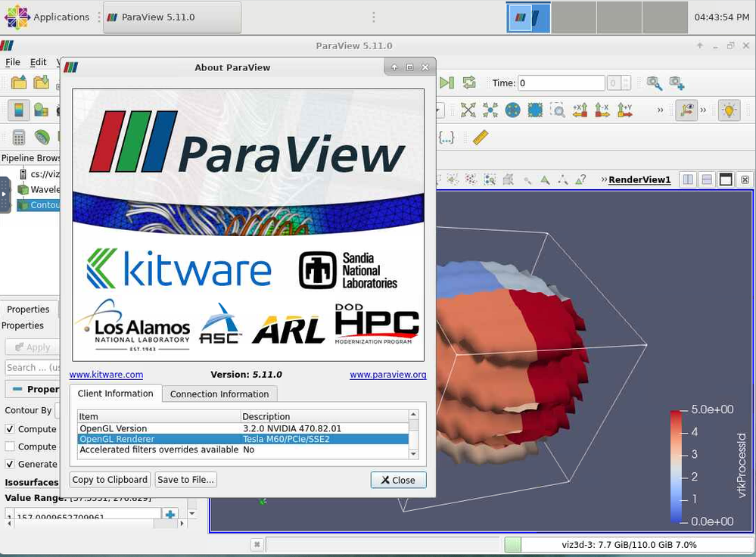Click up arrow of client info scrollbar

(413, 414)
